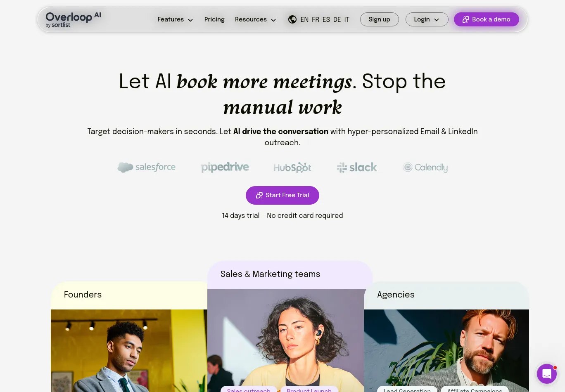Click the Salesforce logo

point(147,167)
